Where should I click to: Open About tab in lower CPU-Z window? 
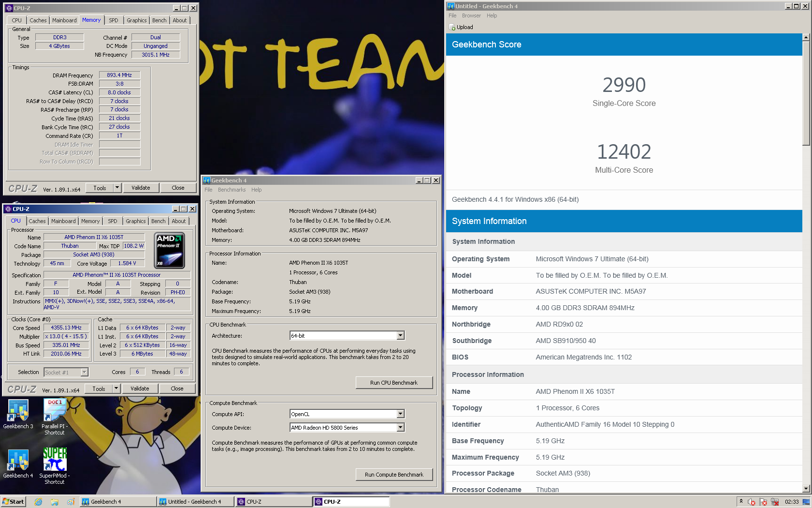point(179,221)
